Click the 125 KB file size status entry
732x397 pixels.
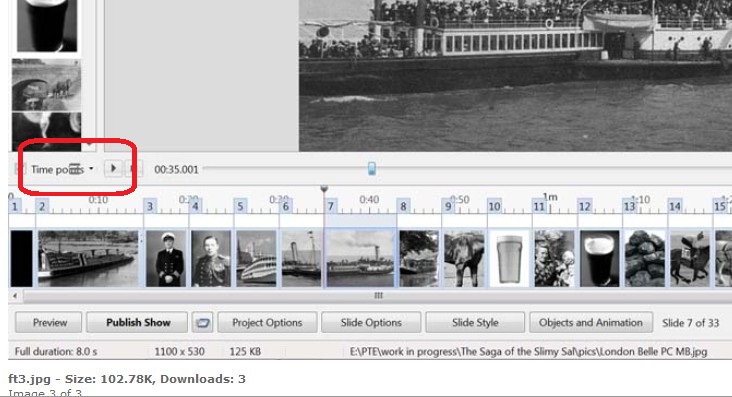(245, 351)
